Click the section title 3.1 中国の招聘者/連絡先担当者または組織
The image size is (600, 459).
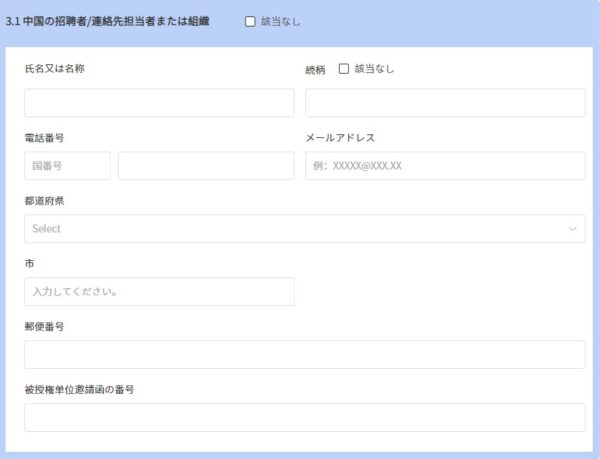pos(108,21)
